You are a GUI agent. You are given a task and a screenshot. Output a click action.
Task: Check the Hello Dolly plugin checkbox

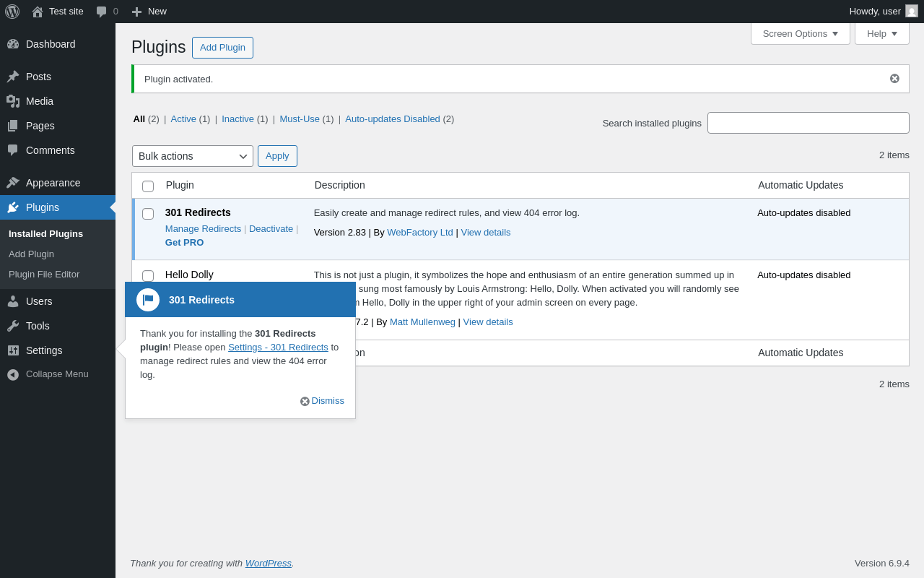(x=148, y=276)
